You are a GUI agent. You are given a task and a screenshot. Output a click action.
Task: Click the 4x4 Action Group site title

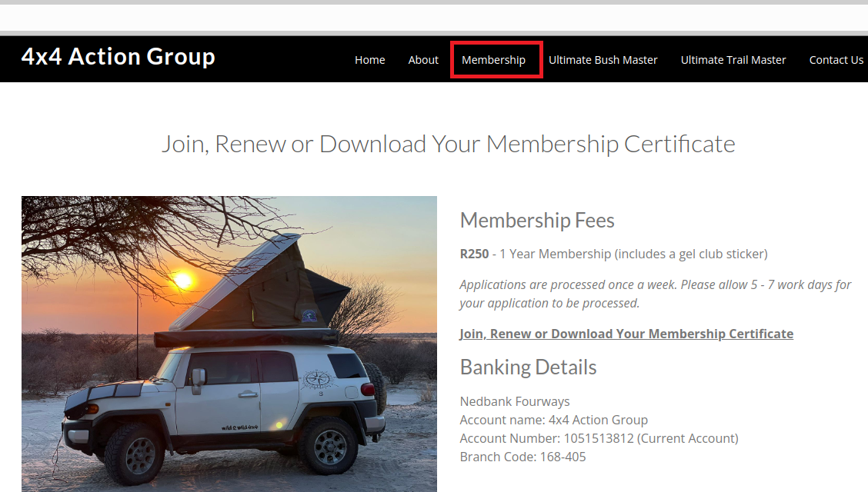tap(118, 57)
